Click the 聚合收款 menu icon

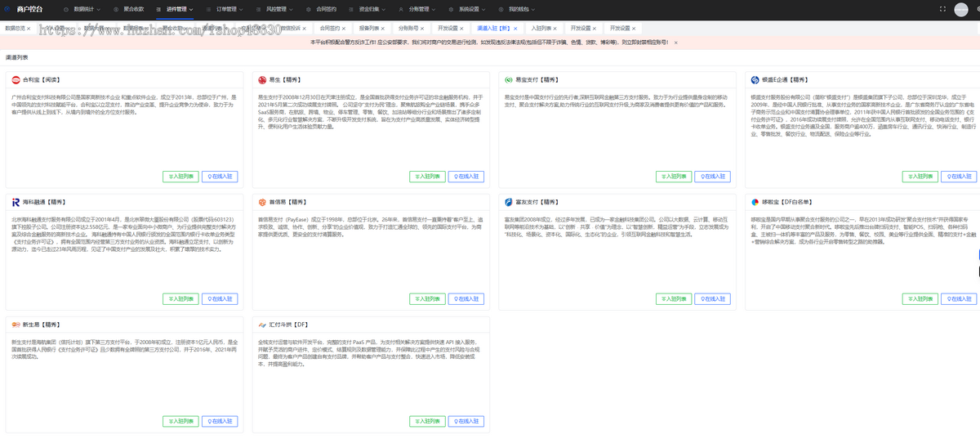click(x=117, y=9)
